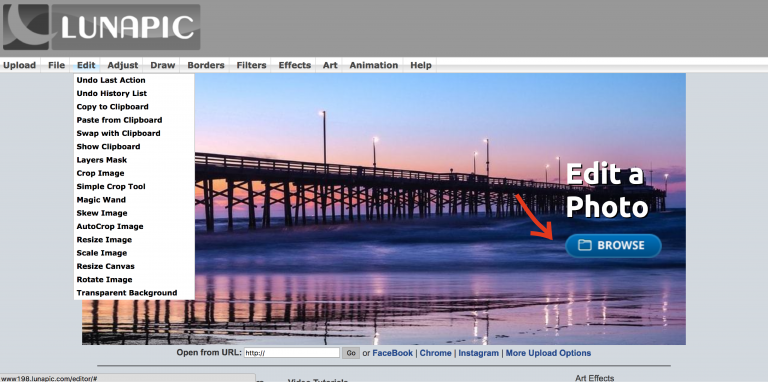Click the LunaPic logo

point(101,27)
